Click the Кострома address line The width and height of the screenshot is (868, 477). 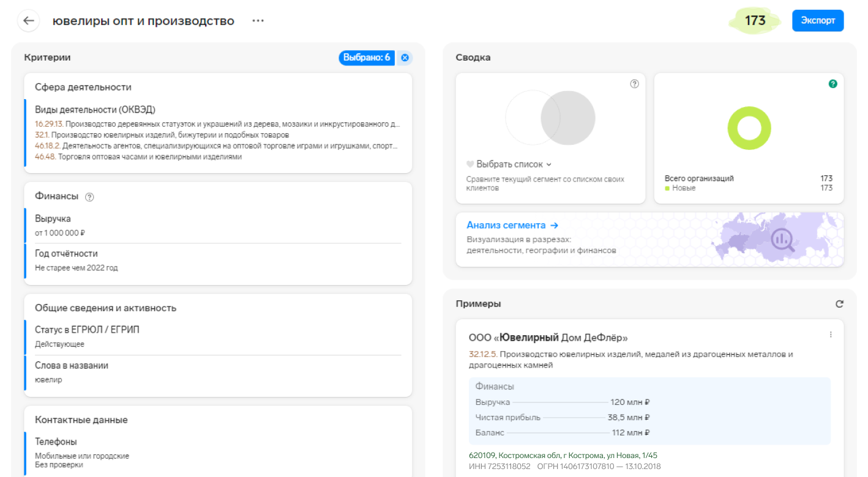[x=563, y=456]
